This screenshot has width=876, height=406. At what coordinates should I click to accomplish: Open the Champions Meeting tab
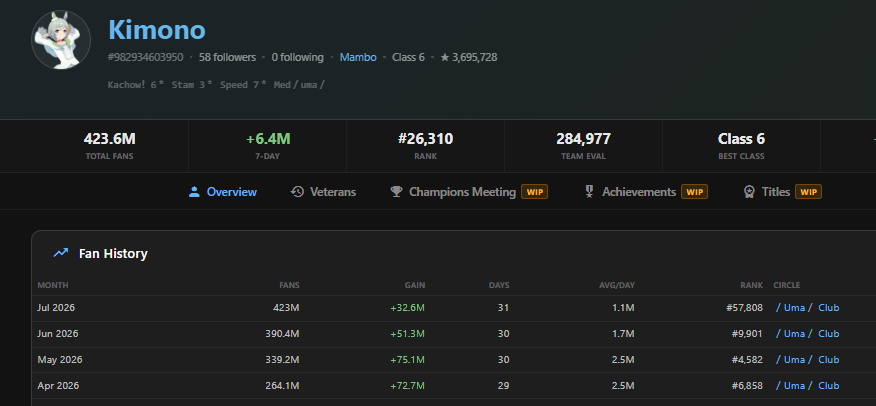tap(469, 192)
